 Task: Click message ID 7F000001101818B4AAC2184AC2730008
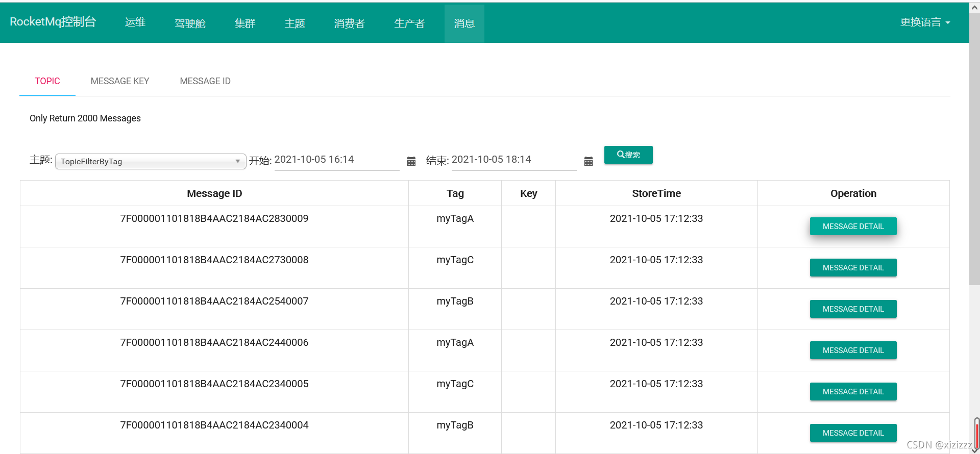coord(214,260)
